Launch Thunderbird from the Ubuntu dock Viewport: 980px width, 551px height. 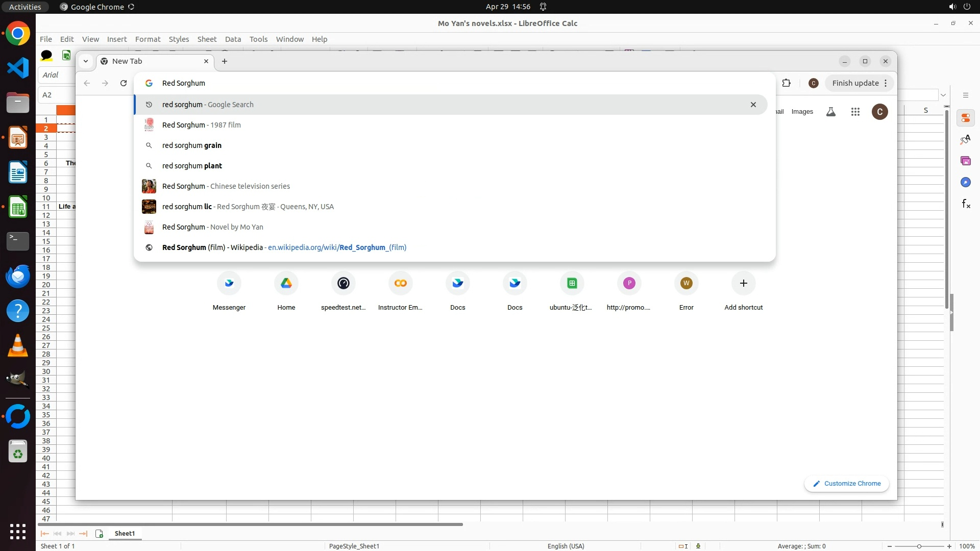click(18, 276)
